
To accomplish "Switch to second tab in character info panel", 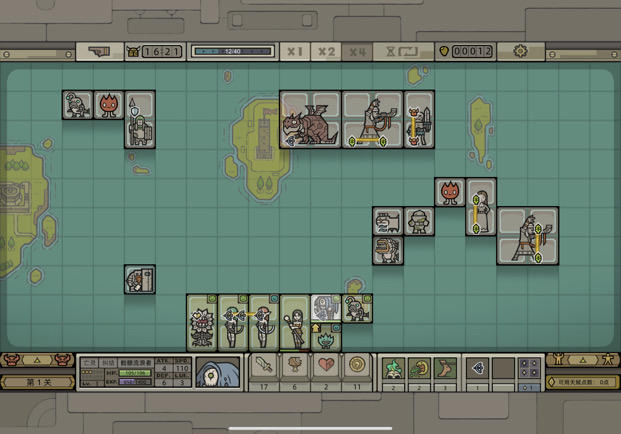I will click(x=108, y=362).
